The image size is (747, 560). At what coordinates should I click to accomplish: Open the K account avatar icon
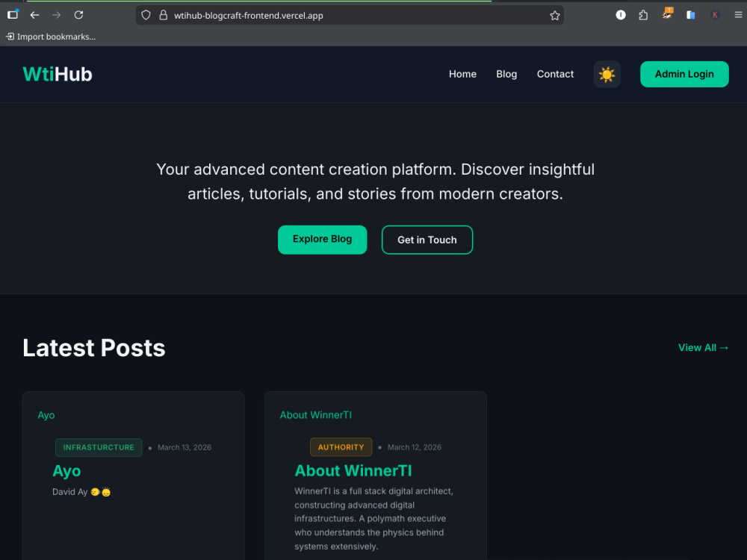(715, 15)
